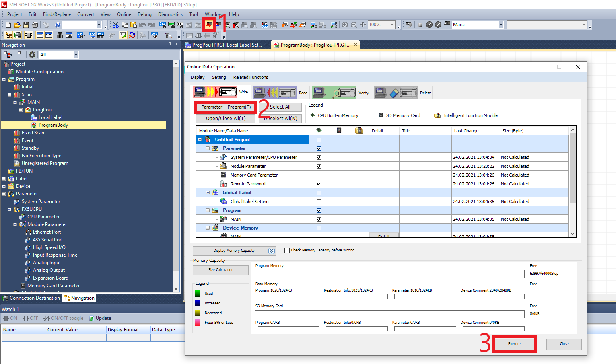Click the Paste clipboard icon
Screen dimensions: 616x364
(134, 25)
